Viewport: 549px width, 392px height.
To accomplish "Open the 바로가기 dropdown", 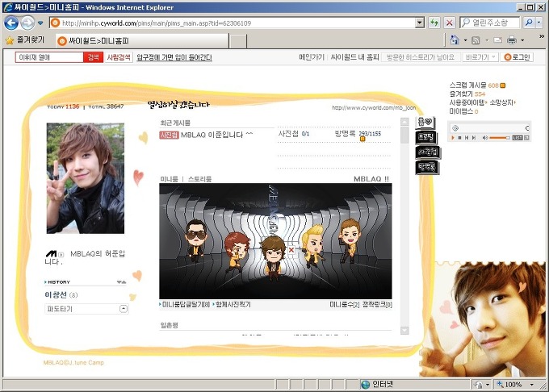I will 480,57.
